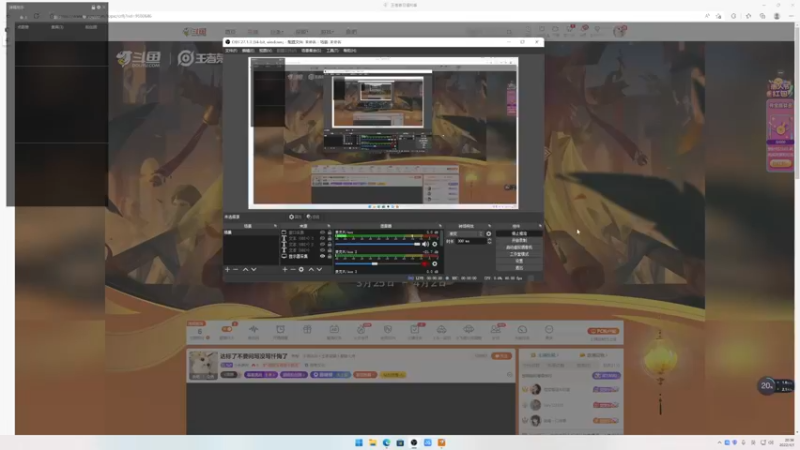Move scene up in OBS Scenes panel
Viewport: 800px width, 450px height.
point(245,269)
